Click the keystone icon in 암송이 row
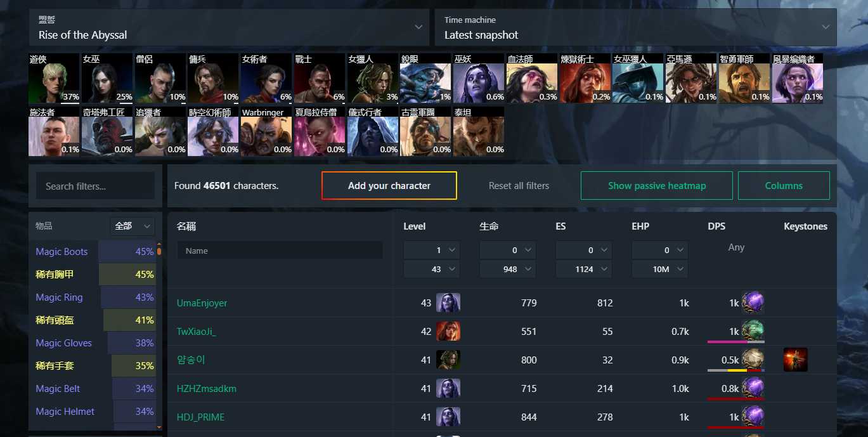This screenshot has height=437, width=868. [x=795, y=360]
